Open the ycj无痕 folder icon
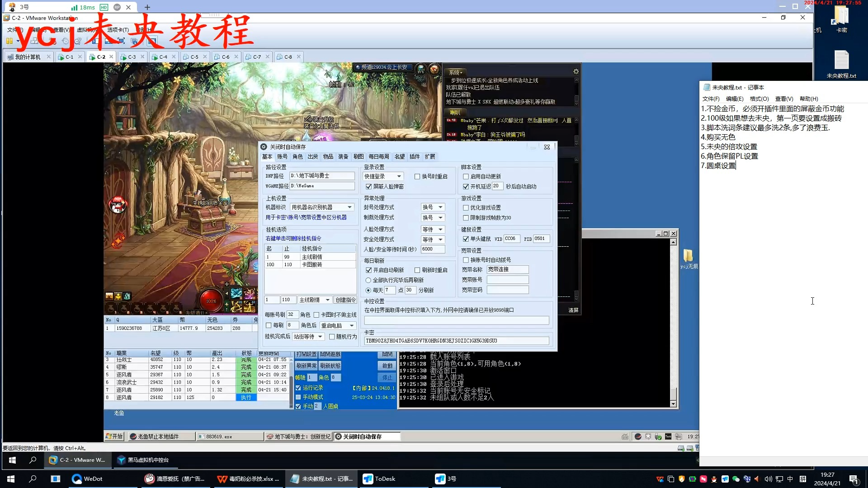Image resolution: width=868 pixels, height=488 pixels. pyautogui.click(x=689, y=259)
